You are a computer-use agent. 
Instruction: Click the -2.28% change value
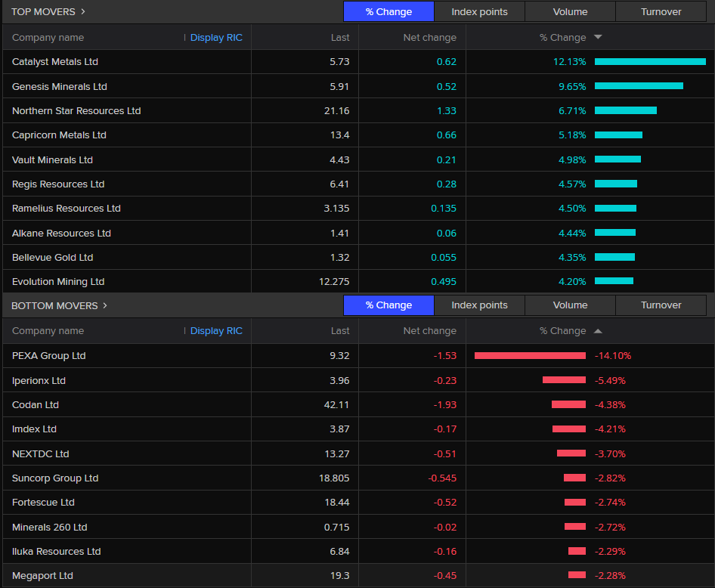(x=610, y=576)
